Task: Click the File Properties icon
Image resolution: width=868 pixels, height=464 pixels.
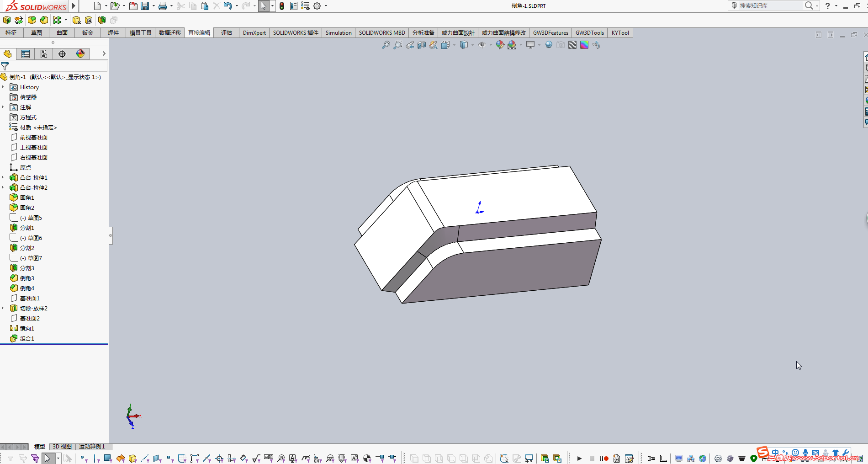Action: coord(294,6)
